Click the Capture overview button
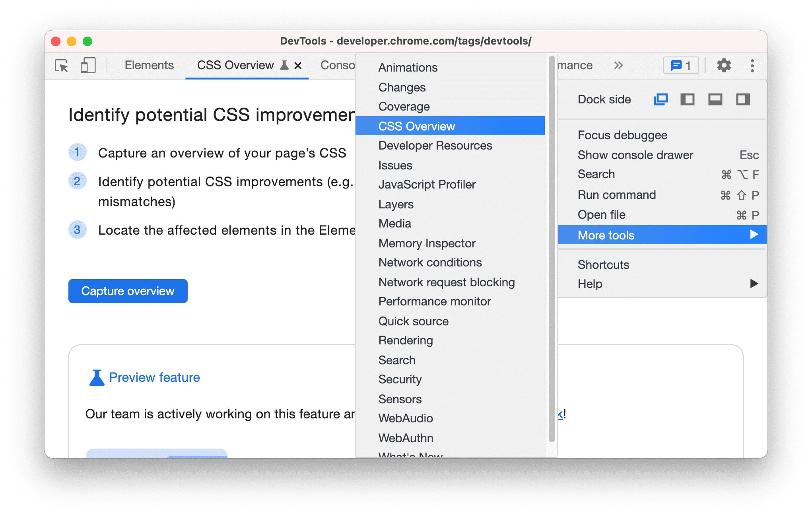The height and width of the screenshot is (517, 812). 127,291
